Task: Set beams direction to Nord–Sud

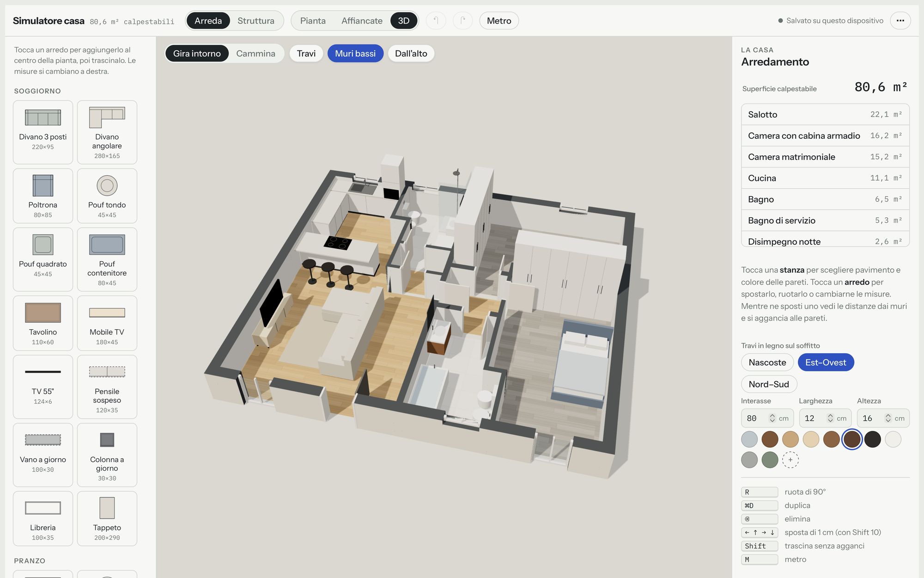Action: coord(769,384)
